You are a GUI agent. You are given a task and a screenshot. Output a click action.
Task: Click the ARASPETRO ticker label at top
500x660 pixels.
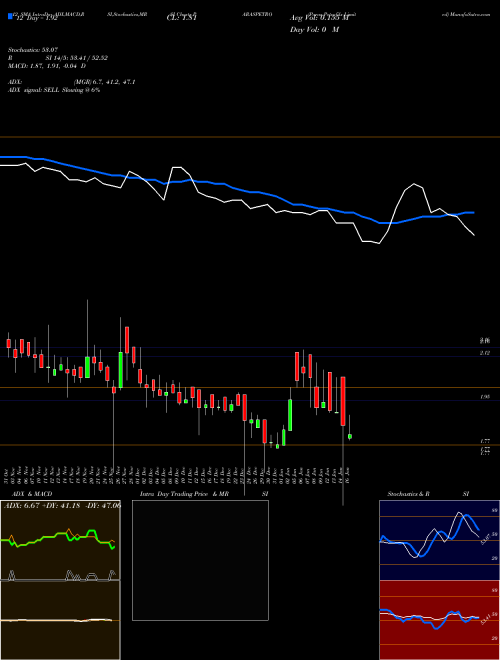pos(257,14)
